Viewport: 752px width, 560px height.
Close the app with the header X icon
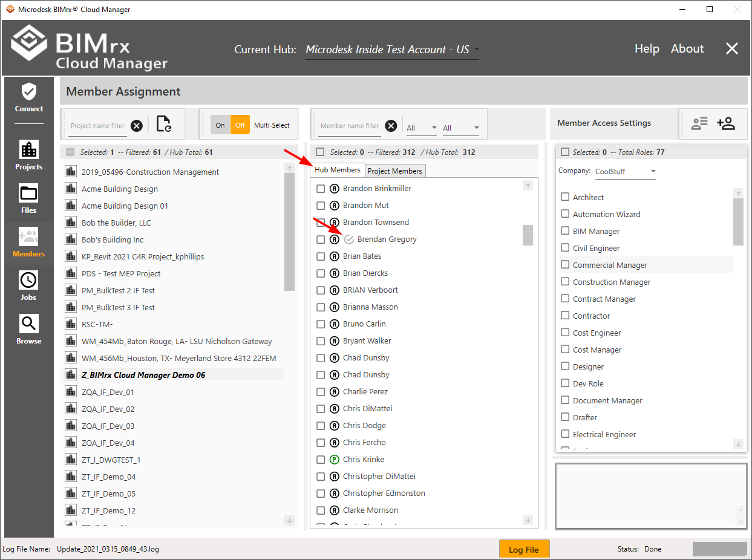(732, 49)
